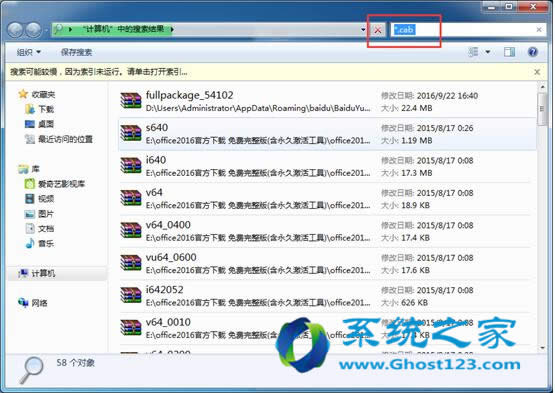Click file name i642052
Screen dimensions: 555x393
(x=165, y=290)
